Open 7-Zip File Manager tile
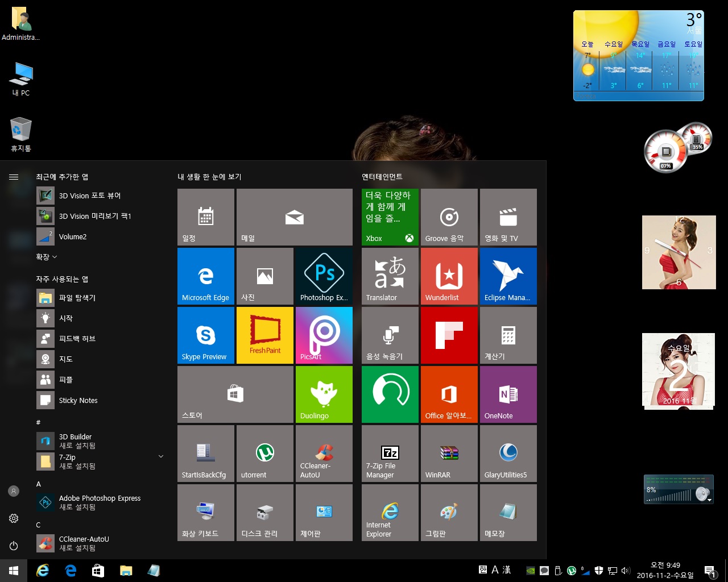This screenshot has width=728, height=582. (x=390, y=454)
